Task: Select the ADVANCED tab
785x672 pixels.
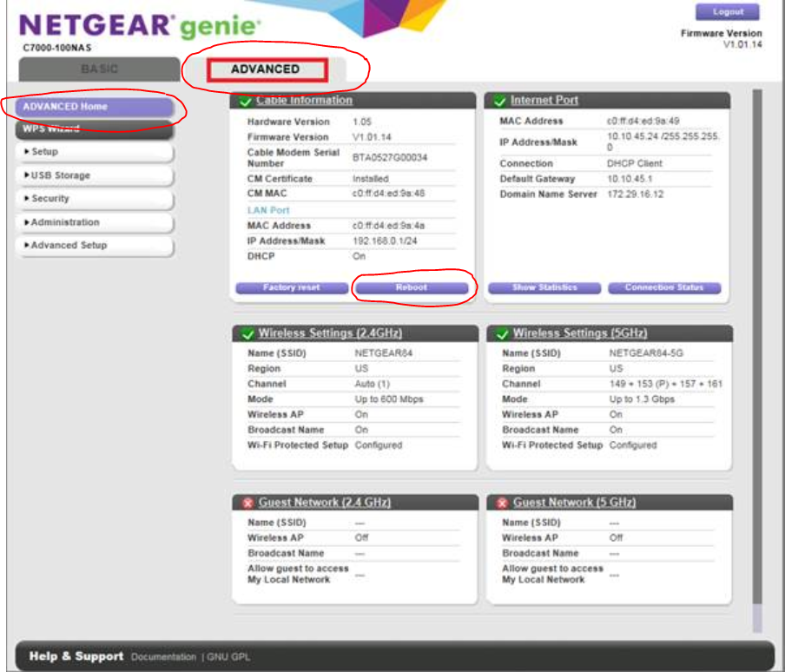Action: (266, 69)
